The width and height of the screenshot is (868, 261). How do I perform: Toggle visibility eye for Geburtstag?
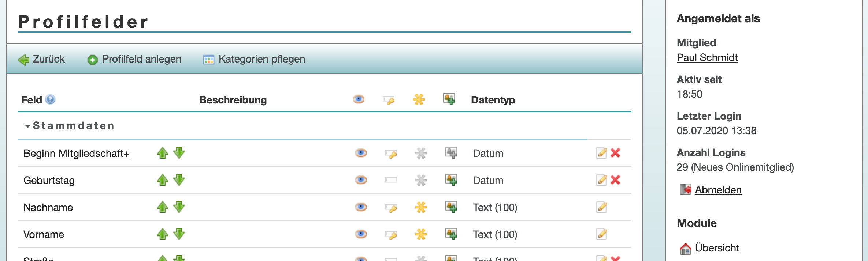pos(361,180)
